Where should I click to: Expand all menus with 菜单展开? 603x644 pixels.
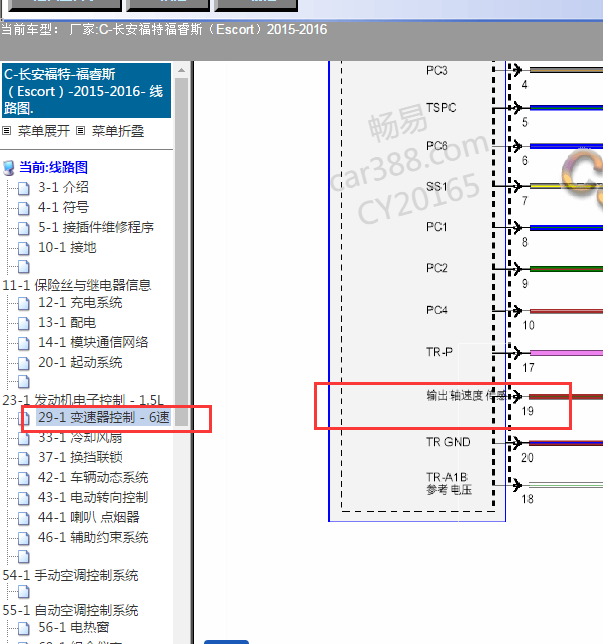pyautogui.click(x=44, y=131)
